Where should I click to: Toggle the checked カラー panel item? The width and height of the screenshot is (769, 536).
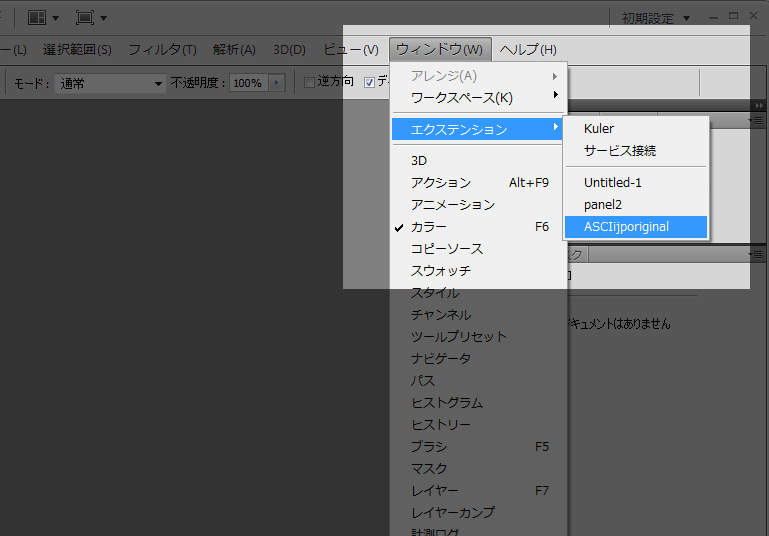point(429,227)
